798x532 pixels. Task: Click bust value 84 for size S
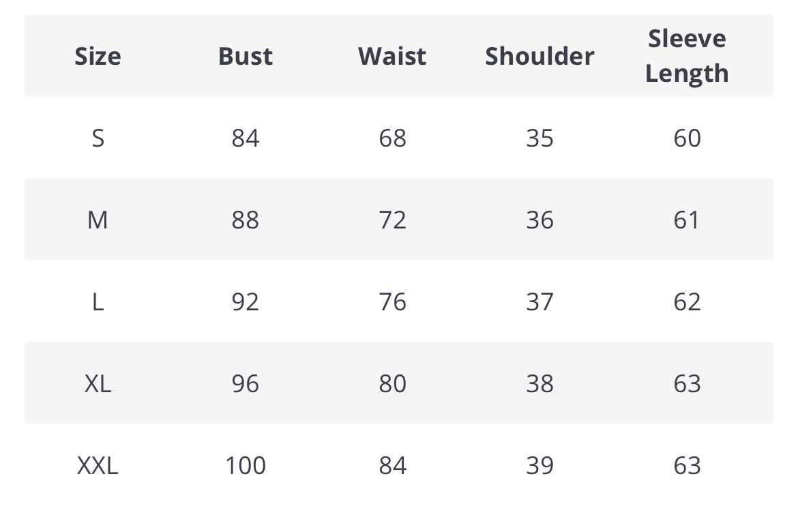[x=246, y=138]
